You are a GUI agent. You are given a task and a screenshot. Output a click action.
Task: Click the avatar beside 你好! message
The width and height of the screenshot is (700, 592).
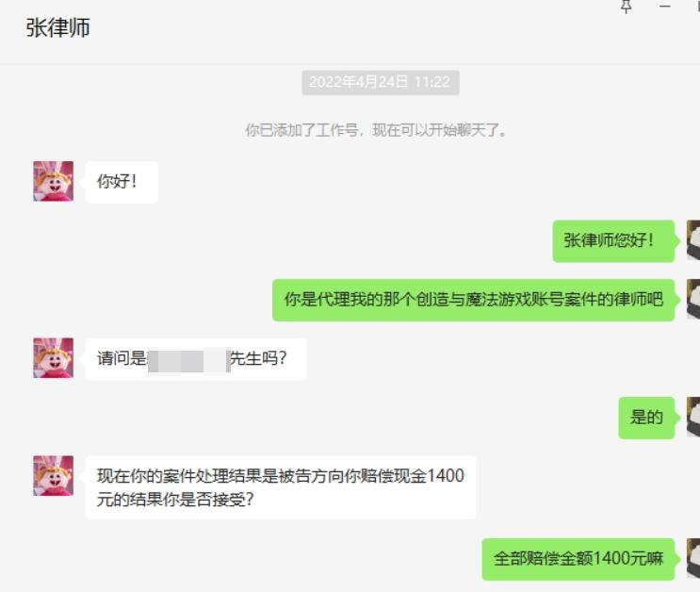coord(53,181)
